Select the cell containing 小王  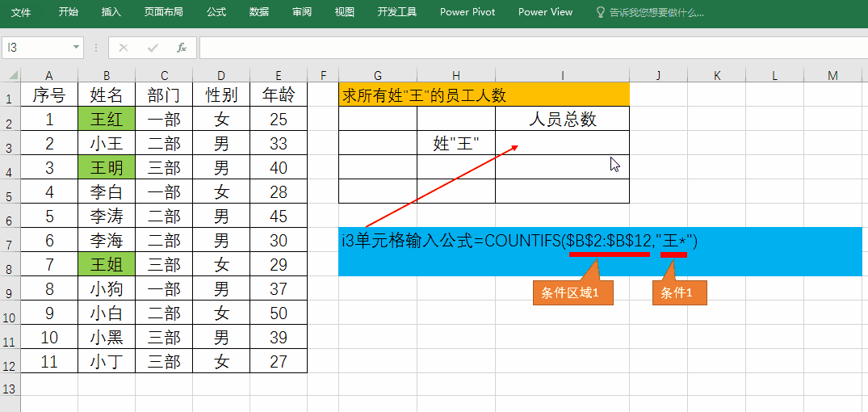point(107,144)
